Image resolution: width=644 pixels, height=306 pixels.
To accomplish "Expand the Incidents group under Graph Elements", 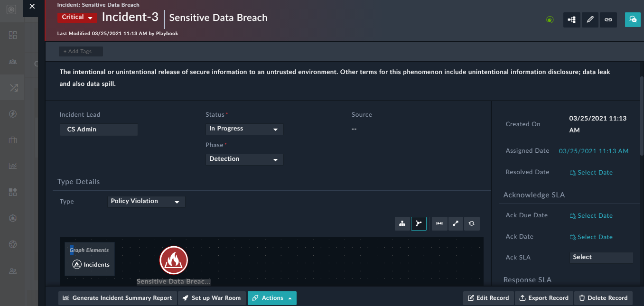I will [x=90, y=264].
